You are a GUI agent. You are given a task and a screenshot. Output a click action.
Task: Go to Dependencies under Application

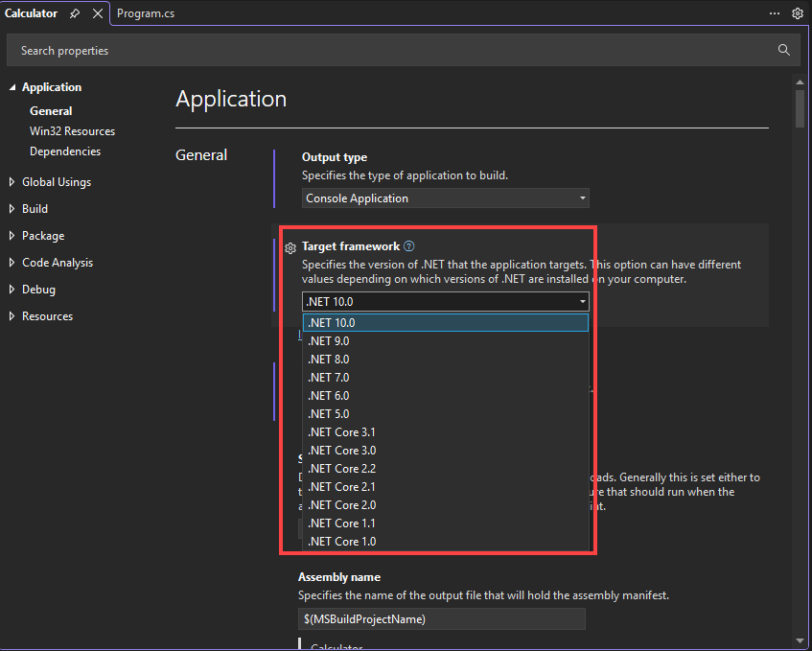pos(65,151)
